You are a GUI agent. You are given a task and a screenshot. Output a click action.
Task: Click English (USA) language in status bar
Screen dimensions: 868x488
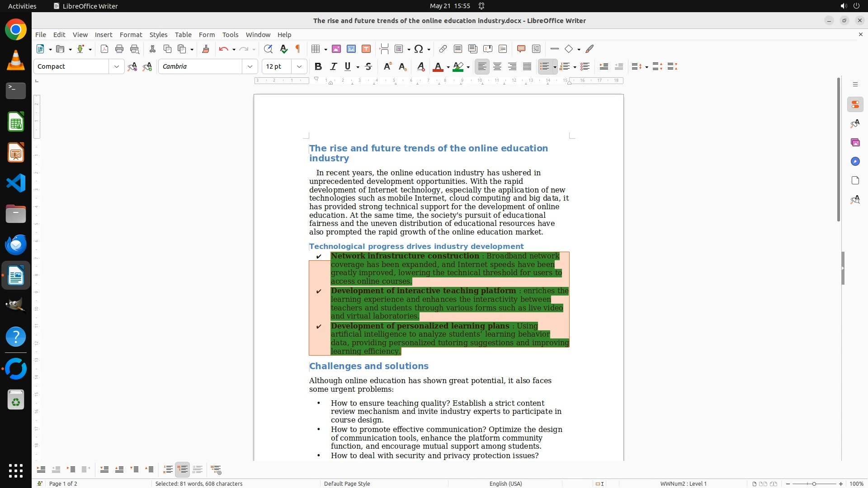click(505, 483)
